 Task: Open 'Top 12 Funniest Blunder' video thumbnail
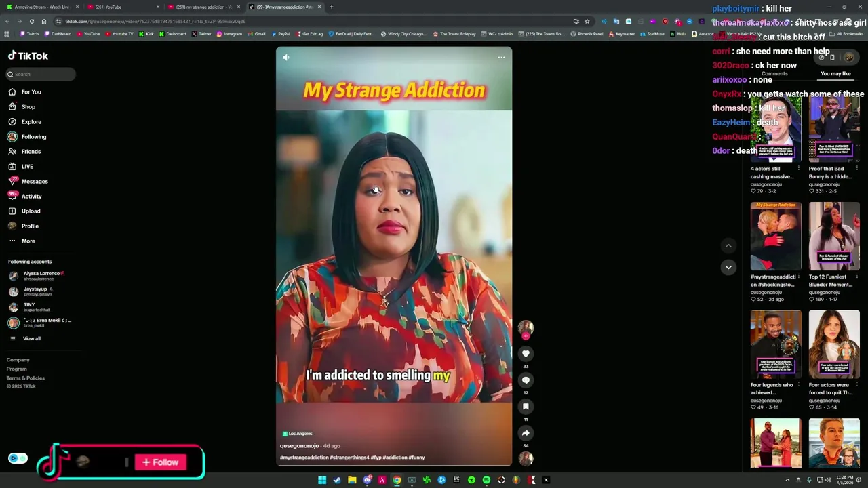tap(834, 237)
